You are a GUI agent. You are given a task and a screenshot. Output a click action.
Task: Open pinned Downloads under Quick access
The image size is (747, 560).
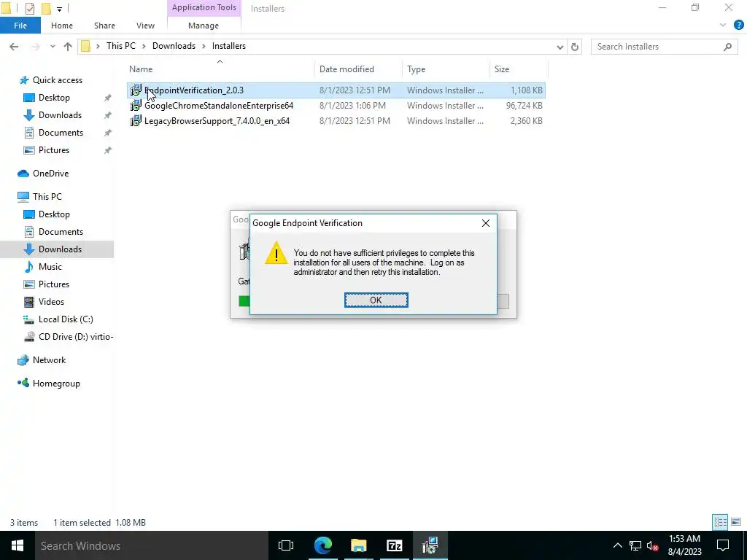[x=60, y=115]
